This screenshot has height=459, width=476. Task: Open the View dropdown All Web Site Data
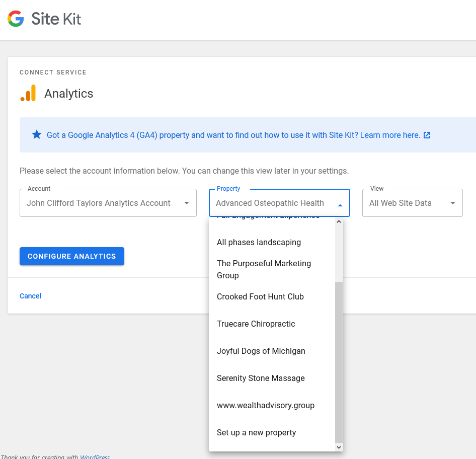pyautogui.click(x=412, y=203)
